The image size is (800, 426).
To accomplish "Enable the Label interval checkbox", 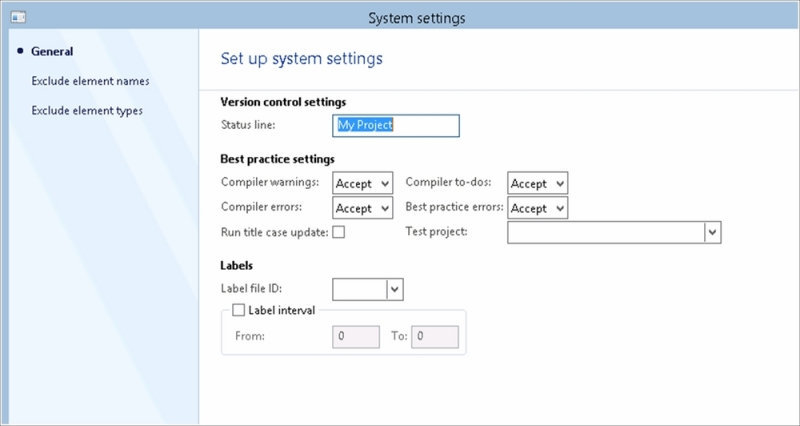I will point(238,310).
